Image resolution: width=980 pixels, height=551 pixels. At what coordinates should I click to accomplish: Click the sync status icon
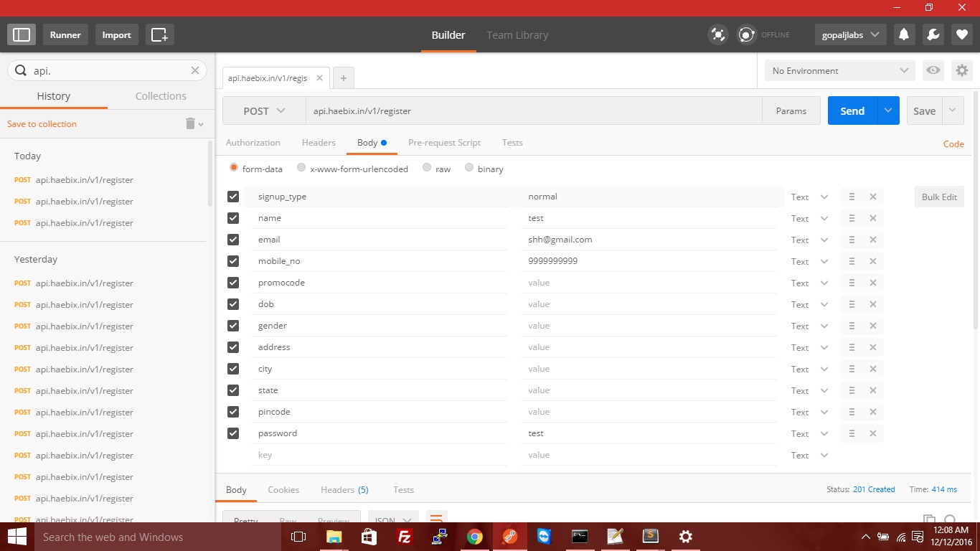(x=717, y=34)
